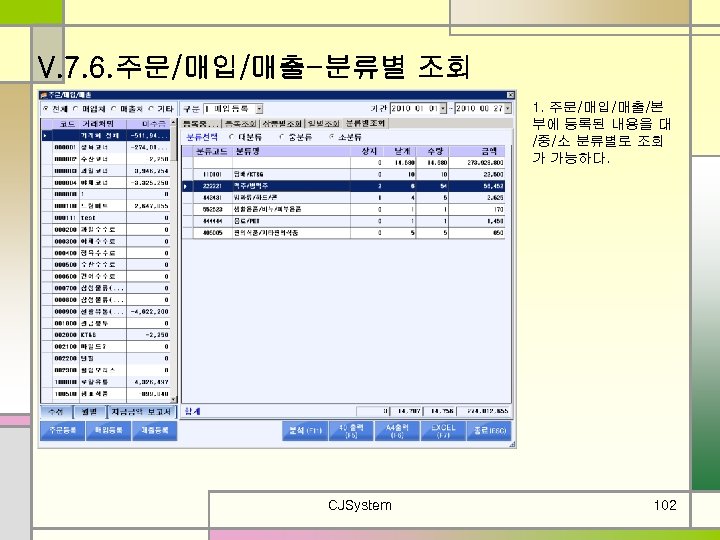Choose 소분류 classification radio
Screen dimensions: 720x540
tap(331, 137)
